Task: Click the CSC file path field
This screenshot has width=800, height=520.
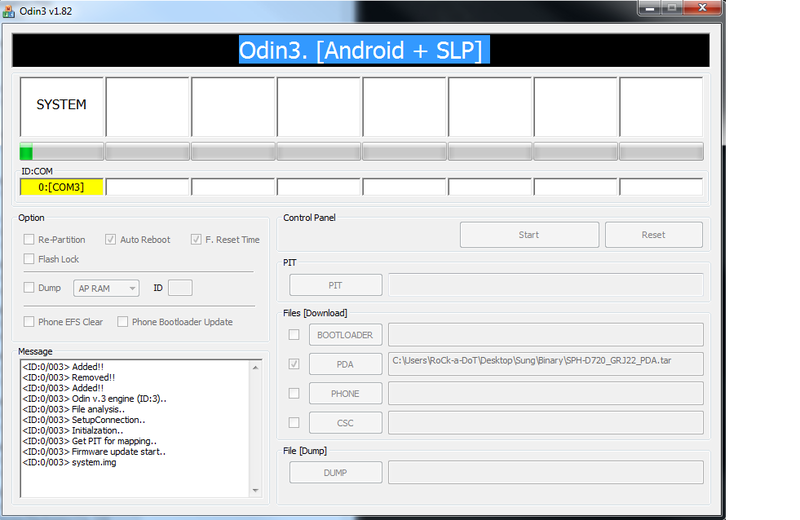Action: tap(546, 423)
